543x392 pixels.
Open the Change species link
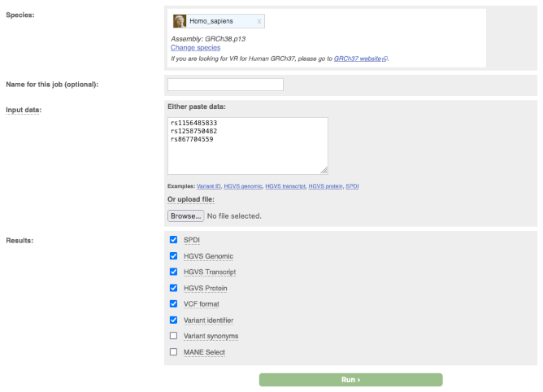click(195, 48)
